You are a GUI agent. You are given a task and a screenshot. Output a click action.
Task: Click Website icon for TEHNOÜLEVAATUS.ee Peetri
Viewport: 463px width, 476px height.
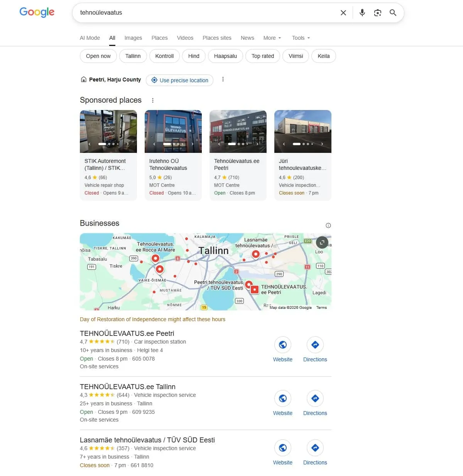283,345
